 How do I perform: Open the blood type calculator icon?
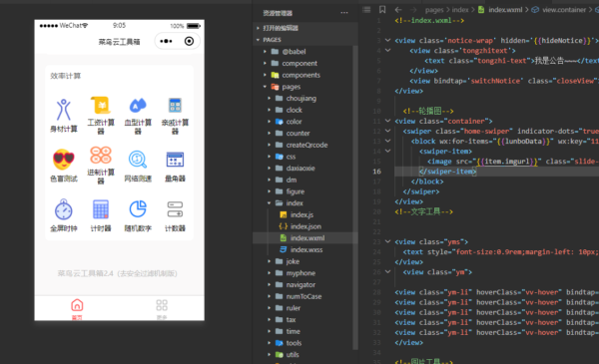pos(138,106)
